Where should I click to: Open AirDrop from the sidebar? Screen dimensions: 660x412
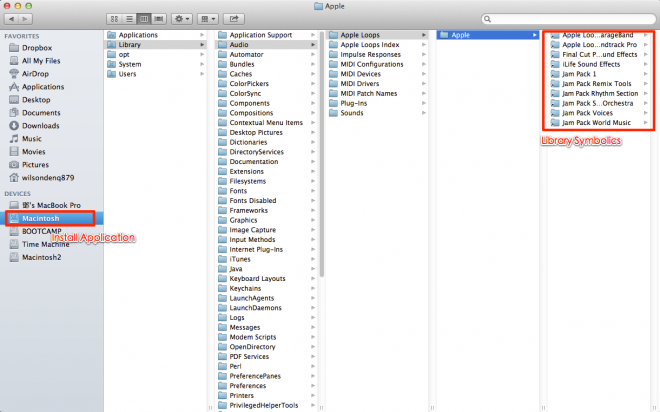[x=37, y=73]
